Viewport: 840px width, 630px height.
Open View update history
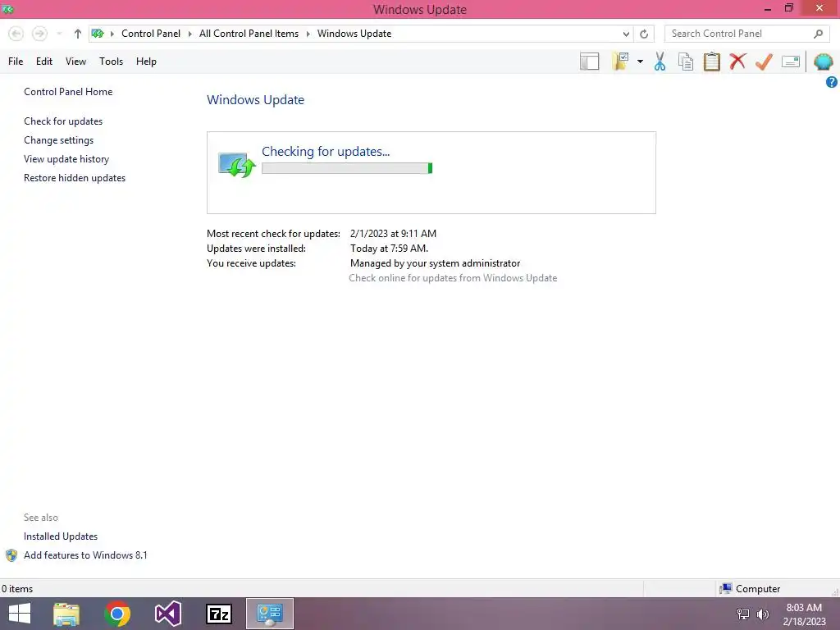pyautogui.click(x=66, y=159)
